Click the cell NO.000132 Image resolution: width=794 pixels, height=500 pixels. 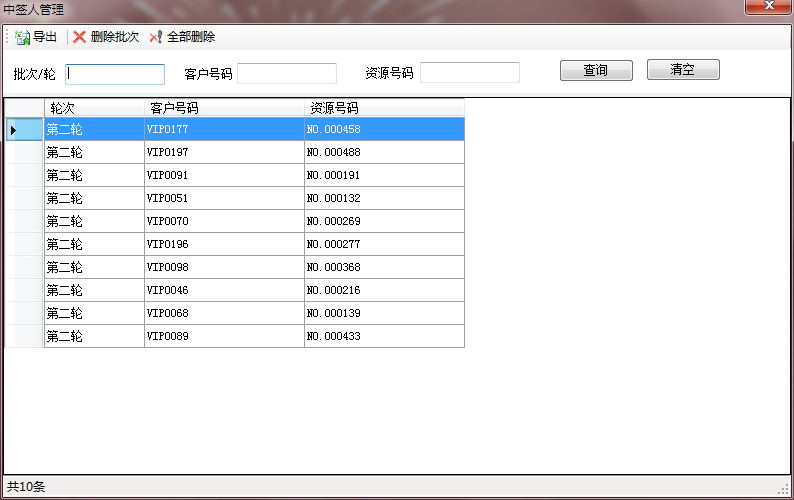pyautogui.click(x=384, y=198)
